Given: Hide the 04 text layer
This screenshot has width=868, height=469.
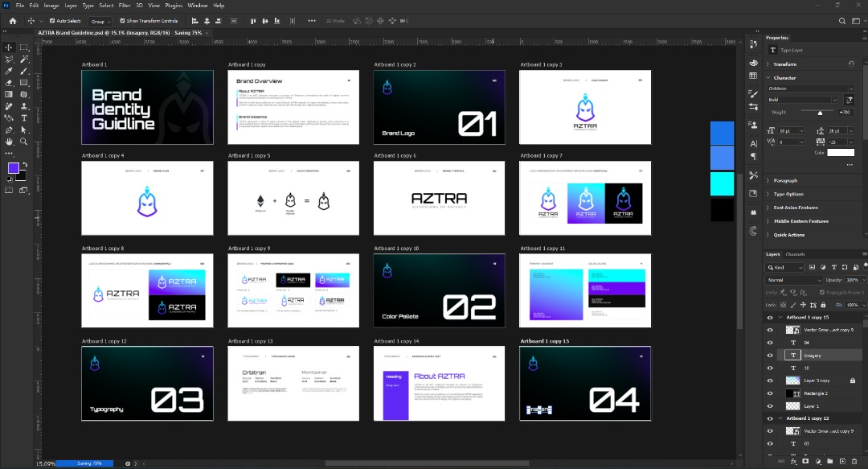Looking at the screenshot, I should 770,344.
